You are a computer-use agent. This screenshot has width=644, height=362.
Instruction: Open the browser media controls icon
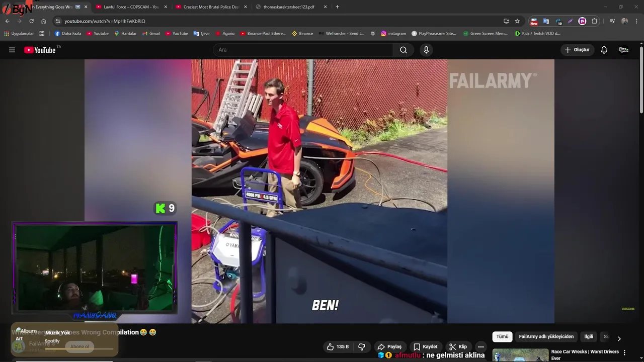612,21
